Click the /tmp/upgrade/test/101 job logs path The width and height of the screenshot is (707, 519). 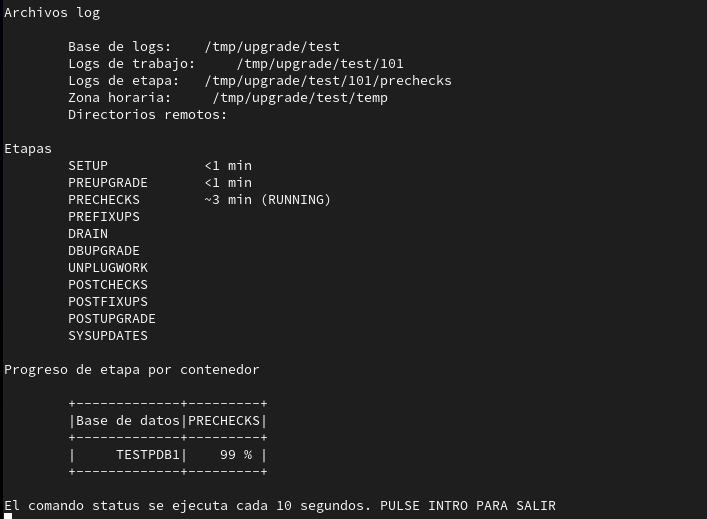tap(320, 64)
